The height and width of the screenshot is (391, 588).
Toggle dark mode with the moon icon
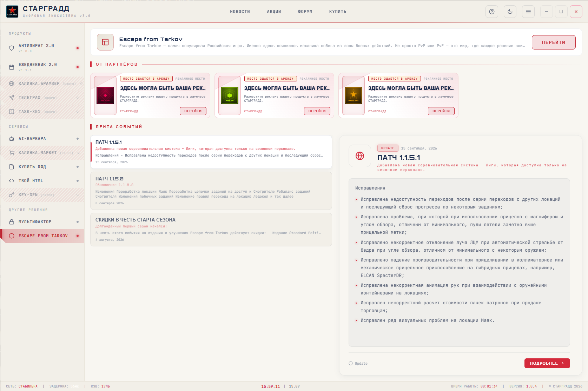[x=510, y=12]
